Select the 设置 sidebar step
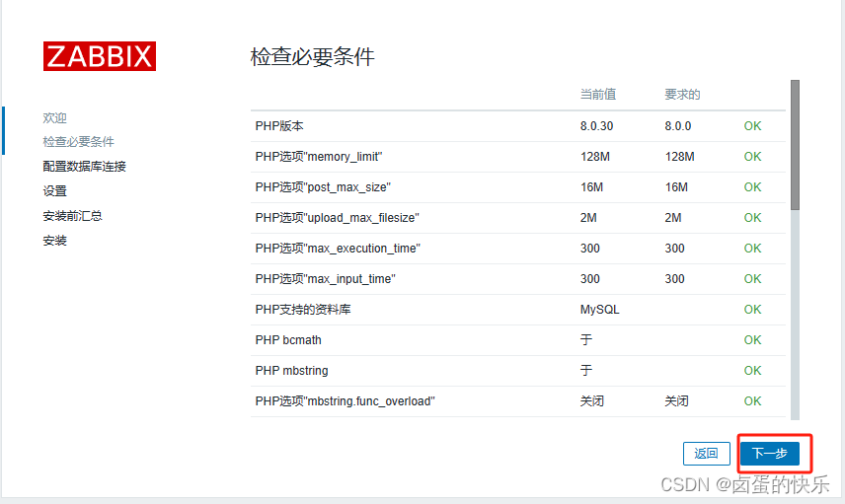This screenshot has width=845, height=504. coord(55,191)
